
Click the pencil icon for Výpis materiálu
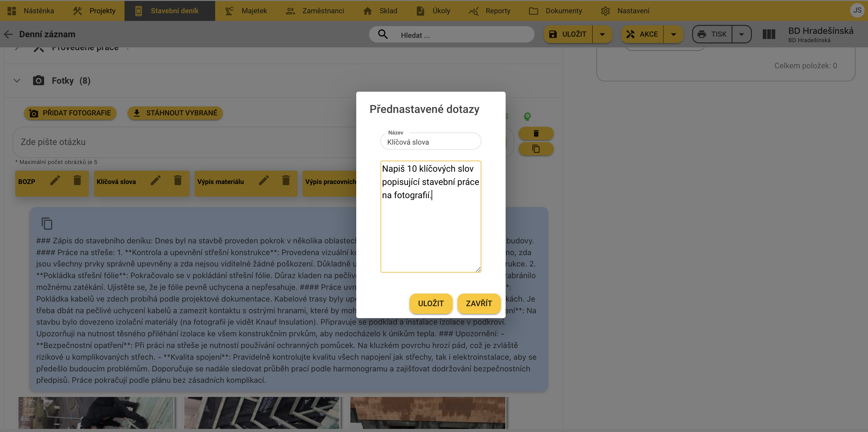point(263,181)
